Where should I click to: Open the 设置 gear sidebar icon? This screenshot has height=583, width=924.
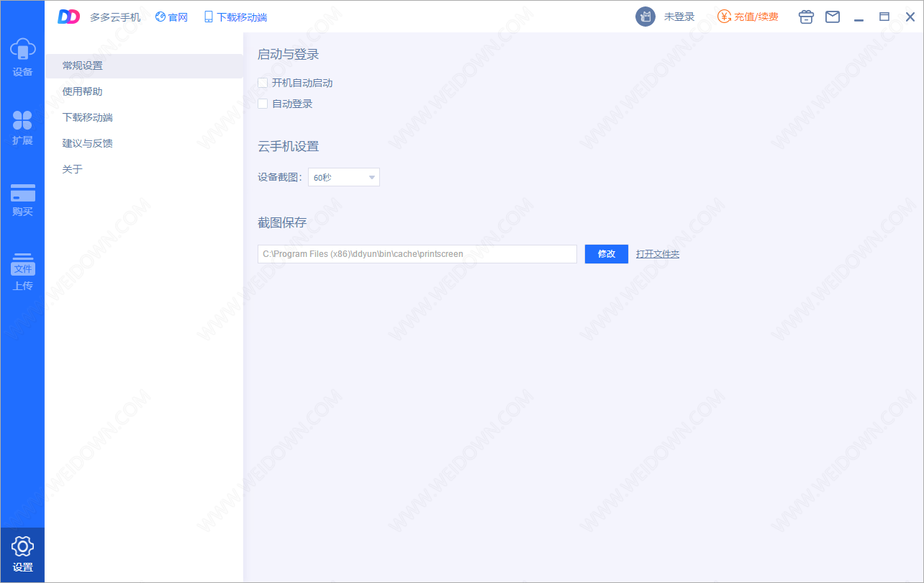coord(22,554)
